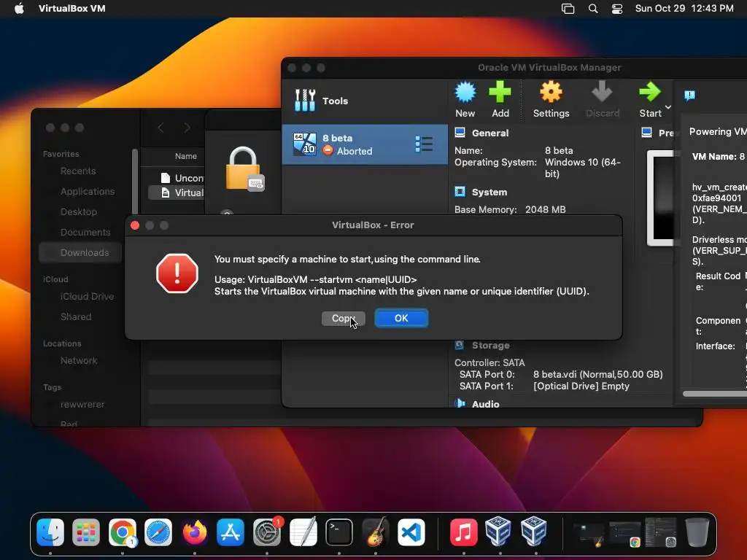Select the 'Virtual' file row in Finder
The height and width of the screenshot is (560, 747).
click(177, 192)
